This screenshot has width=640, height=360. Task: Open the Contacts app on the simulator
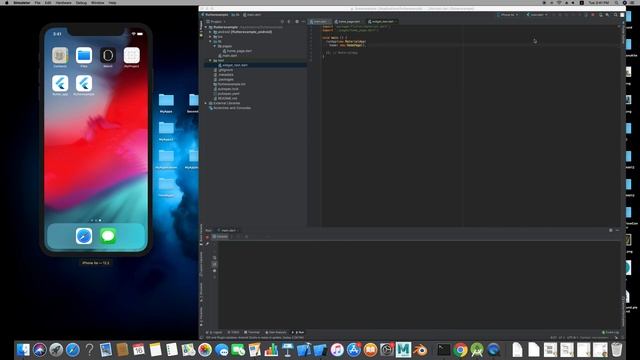coord(60,56)
